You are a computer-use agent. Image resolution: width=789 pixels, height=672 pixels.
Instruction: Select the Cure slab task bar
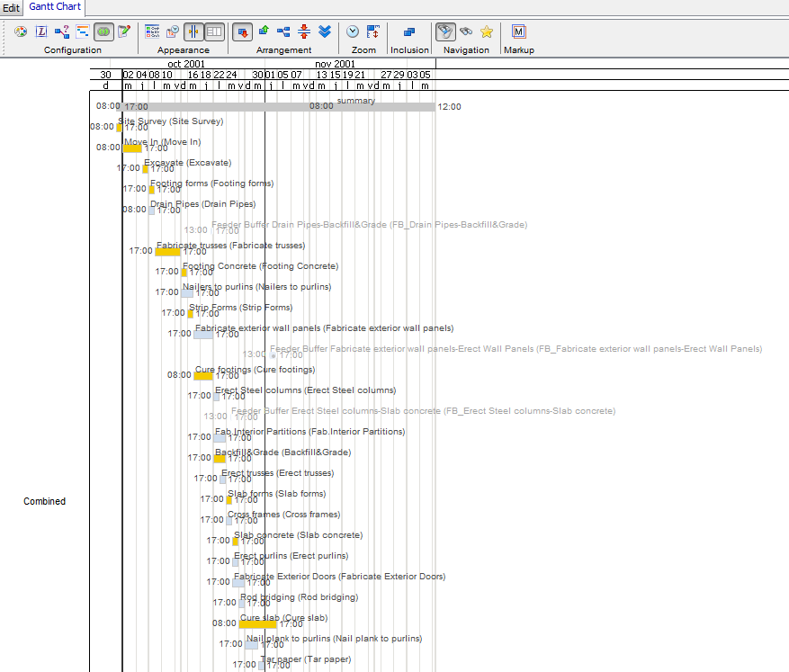(x=257, y=623)
